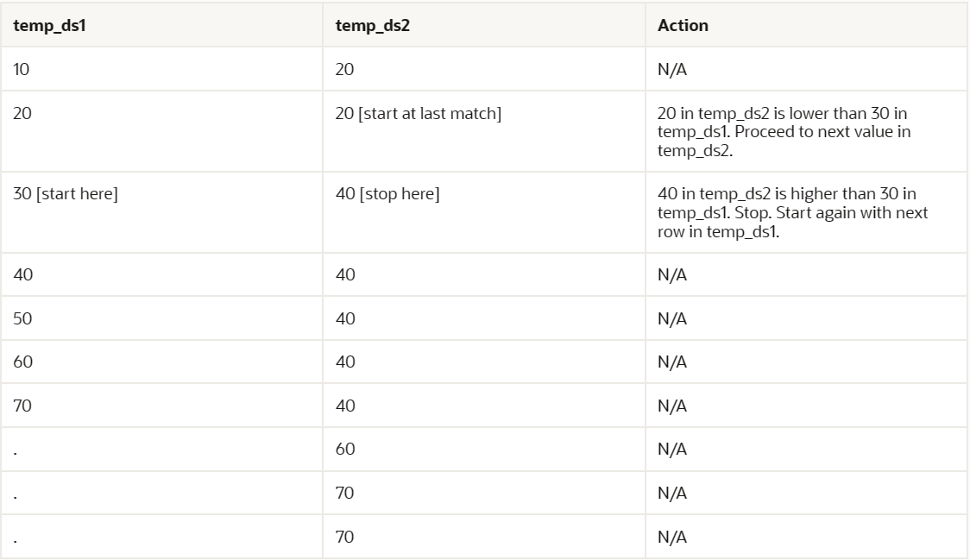Click the 40 in temp_ds2 beside 50
Image resolution: width=970 pixels, height=560 pixels.
345,318
